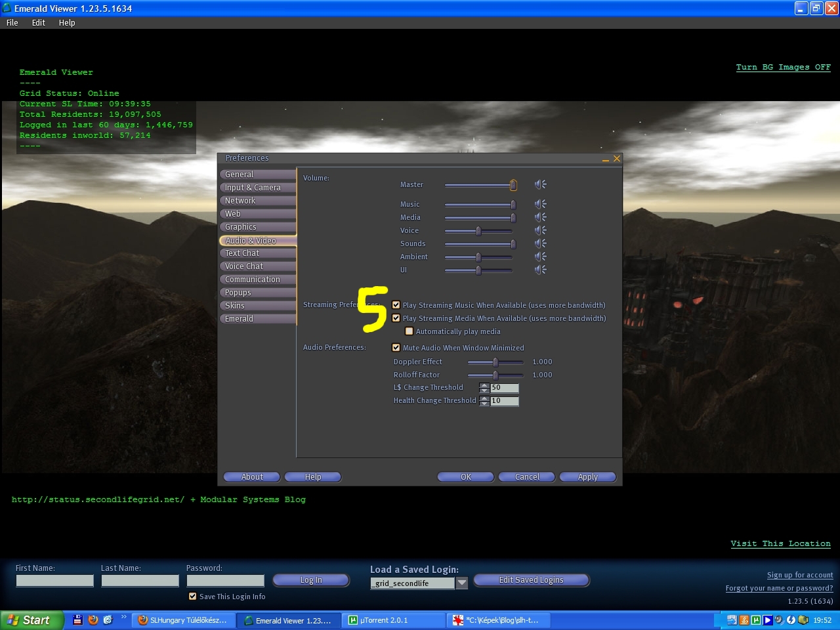Select the General preferences tab
This screenshot has height=630, width=840.
(x=258, y=174)
